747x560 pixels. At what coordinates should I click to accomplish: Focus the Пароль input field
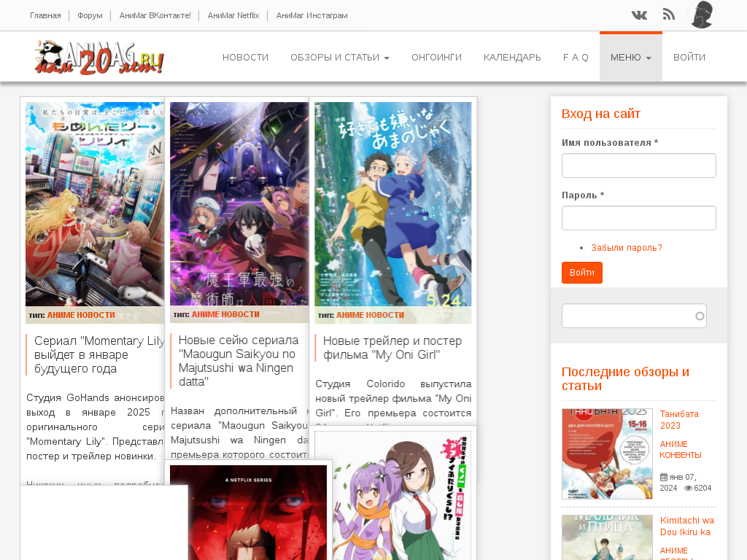point(639,218)
